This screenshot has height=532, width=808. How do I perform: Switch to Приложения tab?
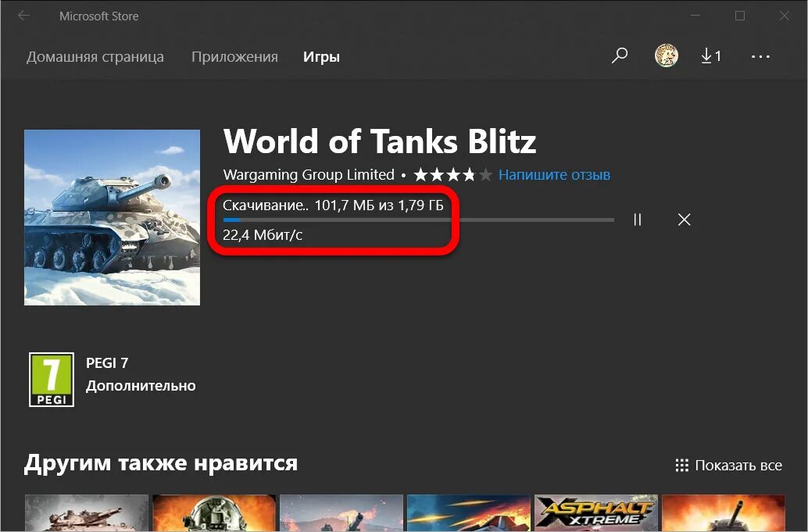click(x=234, y=57)
